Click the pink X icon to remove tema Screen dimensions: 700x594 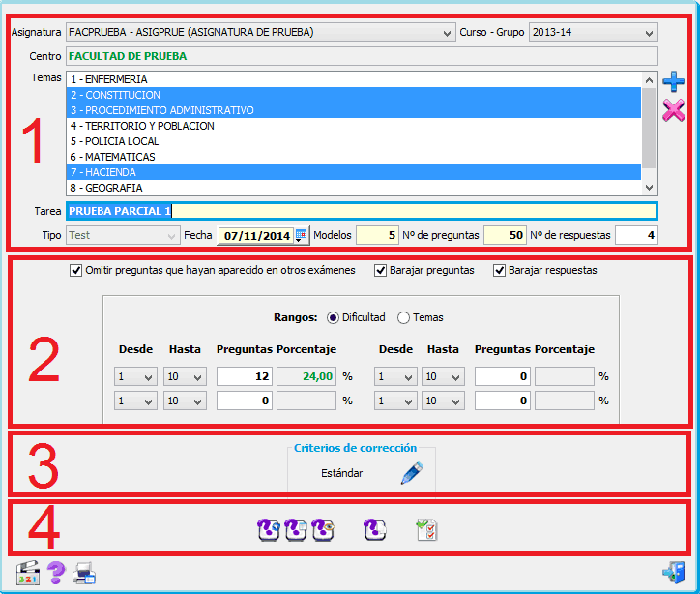(x=674, y=110)
